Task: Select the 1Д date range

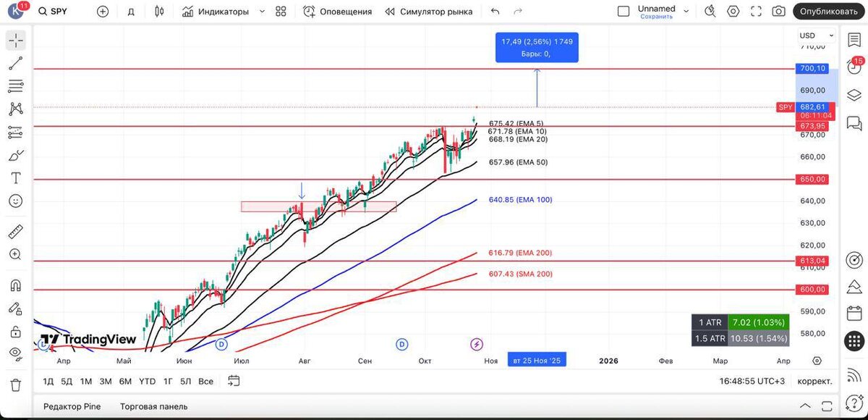Action: coord(48,380)
